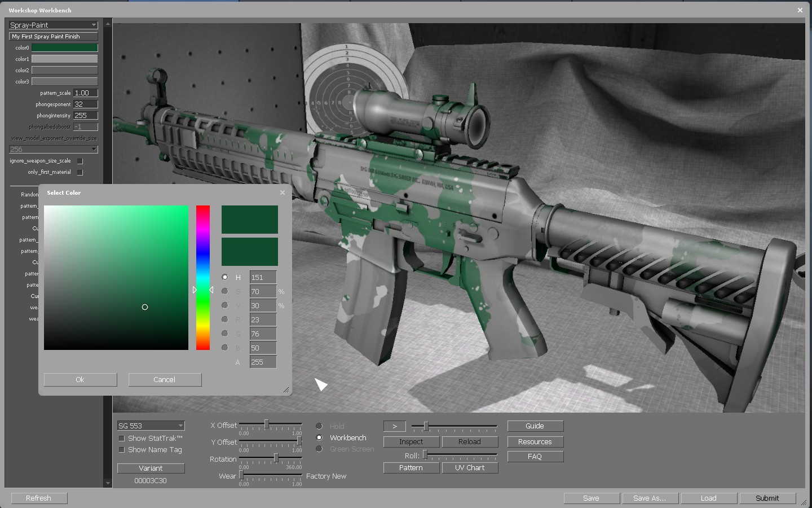Click the color2 swatch

click(x=65, y=71)
